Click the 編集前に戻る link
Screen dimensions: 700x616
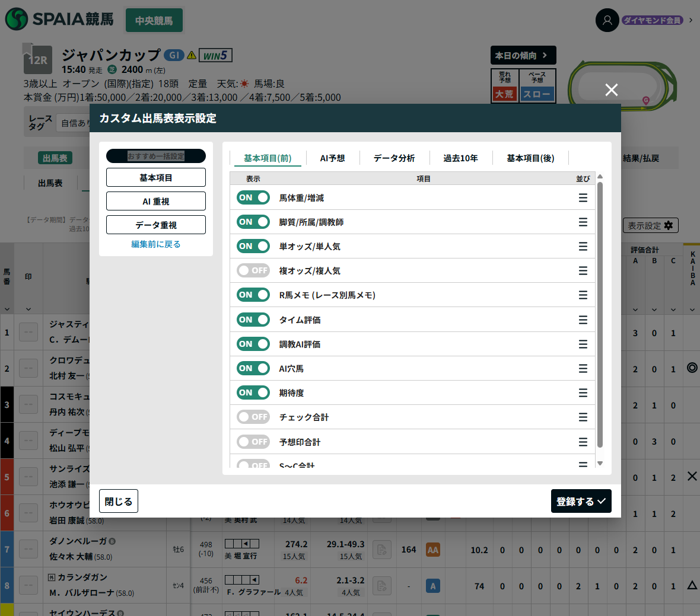[155, 244]
